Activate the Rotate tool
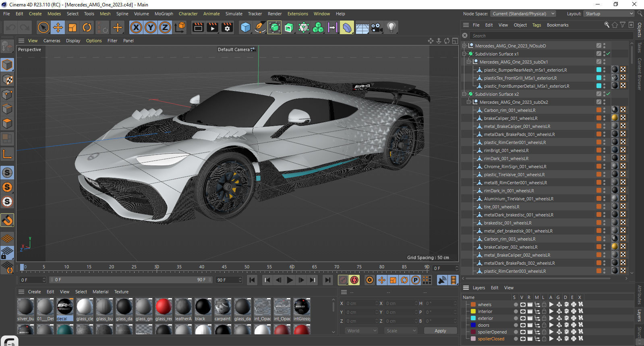Image resolution: width=644 pixels, height=346 pixels. click(x=87, y=27)
